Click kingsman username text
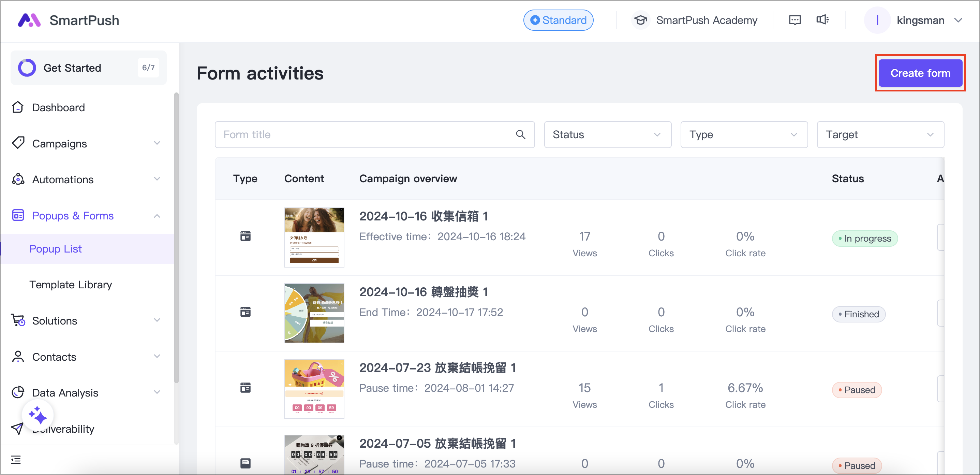This screenshot has height=475, width=980. click(x=920, y=20)
